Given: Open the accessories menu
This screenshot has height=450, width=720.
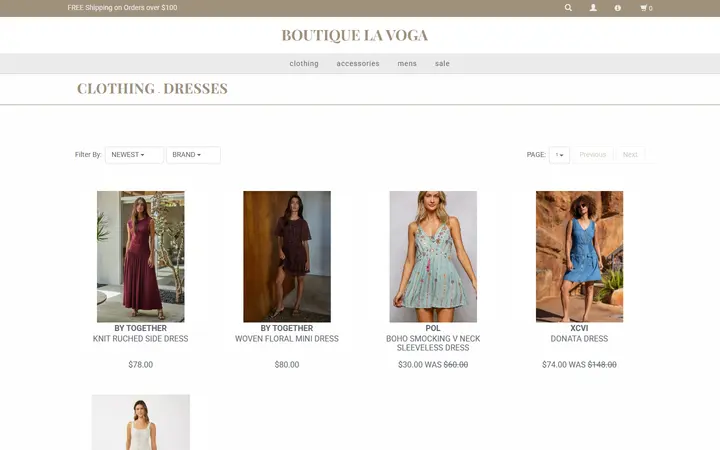Looking at the screenshot, I should (x=358, y=63).
